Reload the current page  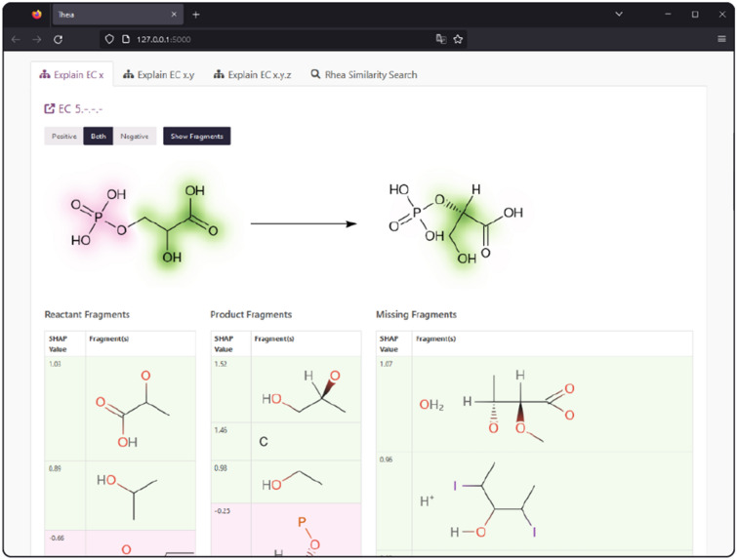pyautogui.click(x=58, y=39)
